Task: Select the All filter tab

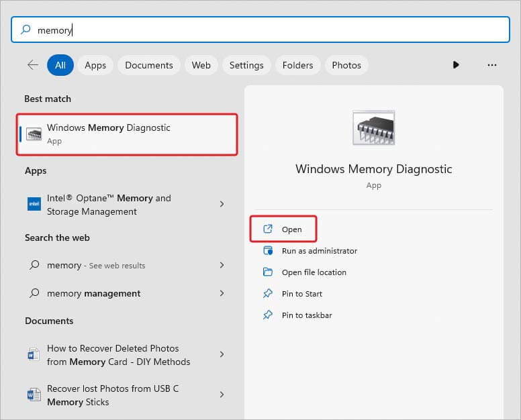Action: (60, 65)
